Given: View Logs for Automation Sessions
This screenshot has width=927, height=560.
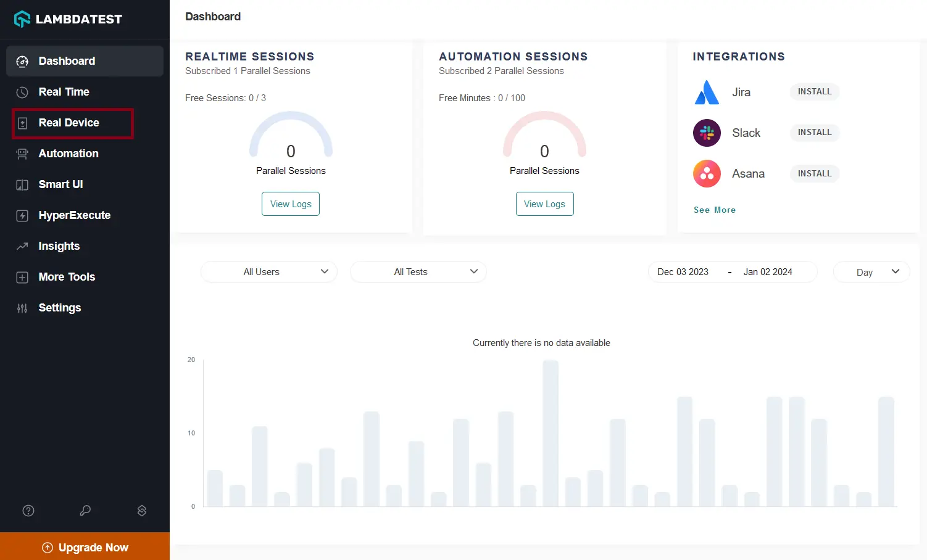Looking at the screenshot, I should [545, 204].
